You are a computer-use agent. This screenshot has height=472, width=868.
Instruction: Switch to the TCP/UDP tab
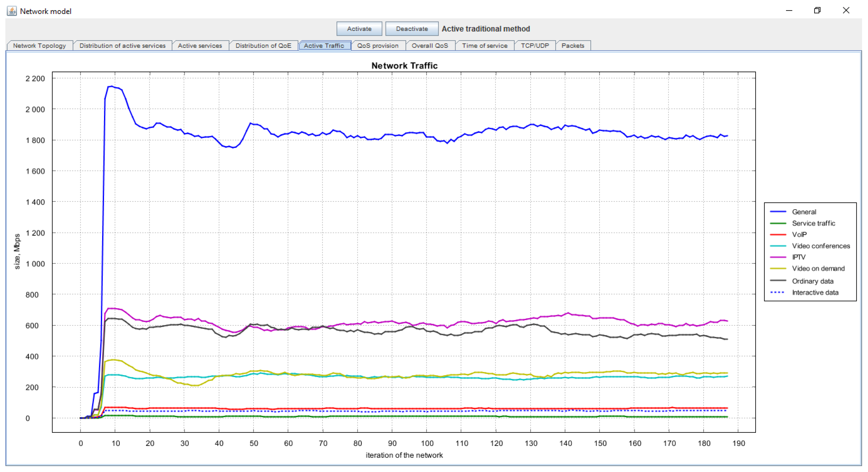tap(535, 45)
